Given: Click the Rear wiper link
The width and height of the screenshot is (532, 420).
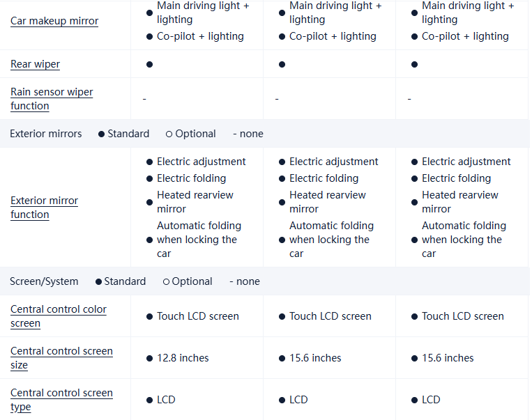Looking at the screenshot, I should (x=35, y=64).
